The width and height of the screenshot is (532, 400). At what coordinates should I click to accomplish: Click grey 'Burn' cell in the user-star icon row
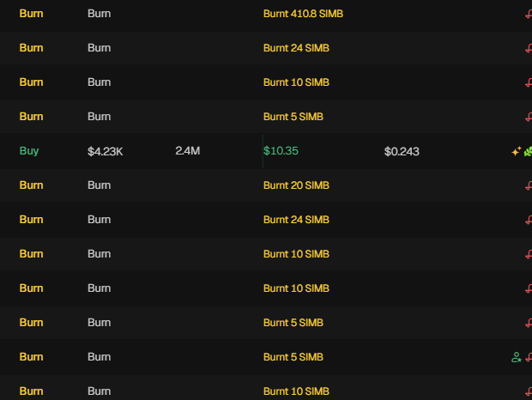click(99, 357)
